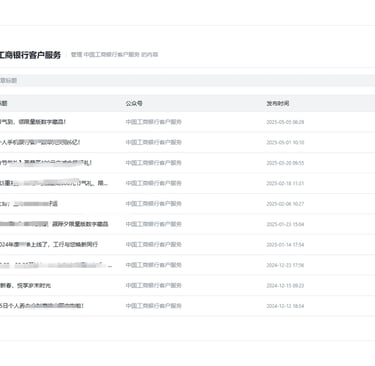Open the article published 2024-12-12 18:54
The height and width of the screenshot is (366, 375).
(42, 306)
